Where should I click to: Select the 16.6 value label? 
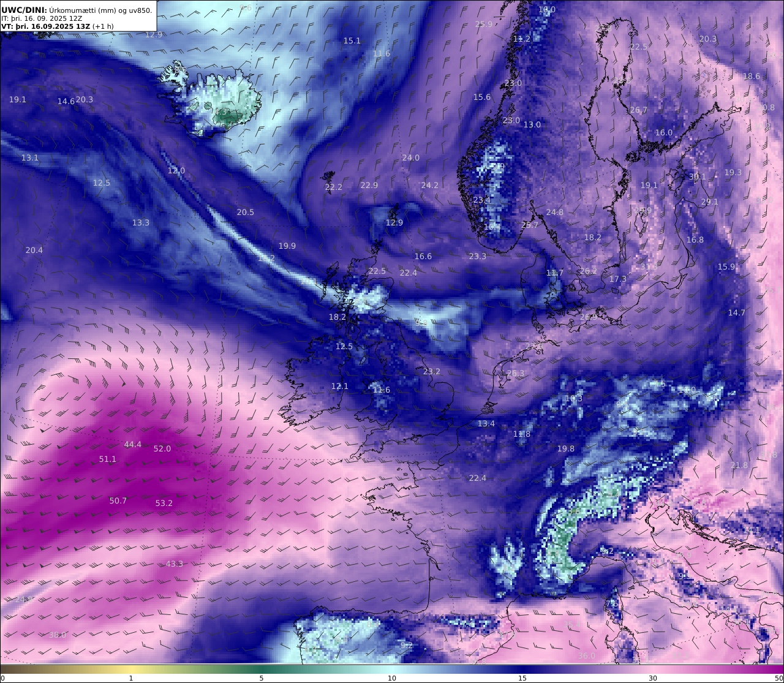[x=423, y=256]
